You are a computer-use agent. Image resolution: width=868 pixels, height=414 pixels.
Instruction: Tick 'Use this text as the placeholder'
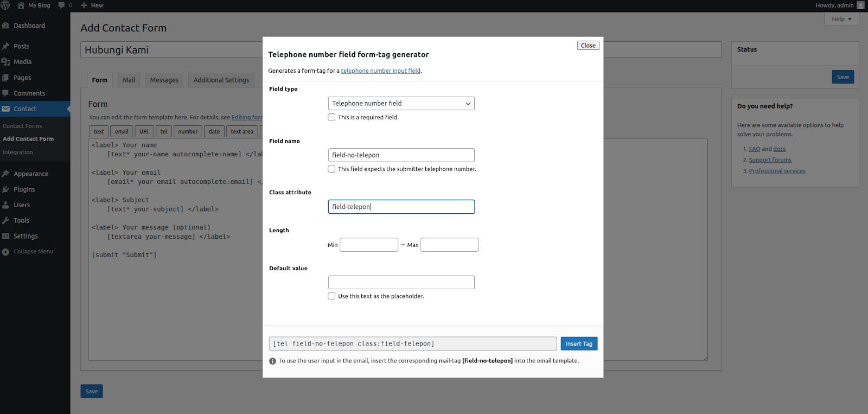(x=331, y=296)
